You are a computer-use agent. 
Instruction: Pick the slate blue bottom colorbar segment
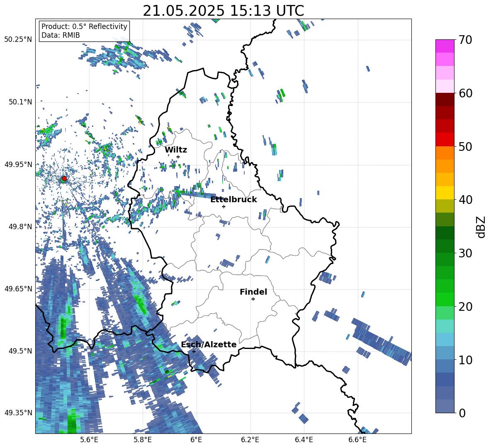point(445,406)
